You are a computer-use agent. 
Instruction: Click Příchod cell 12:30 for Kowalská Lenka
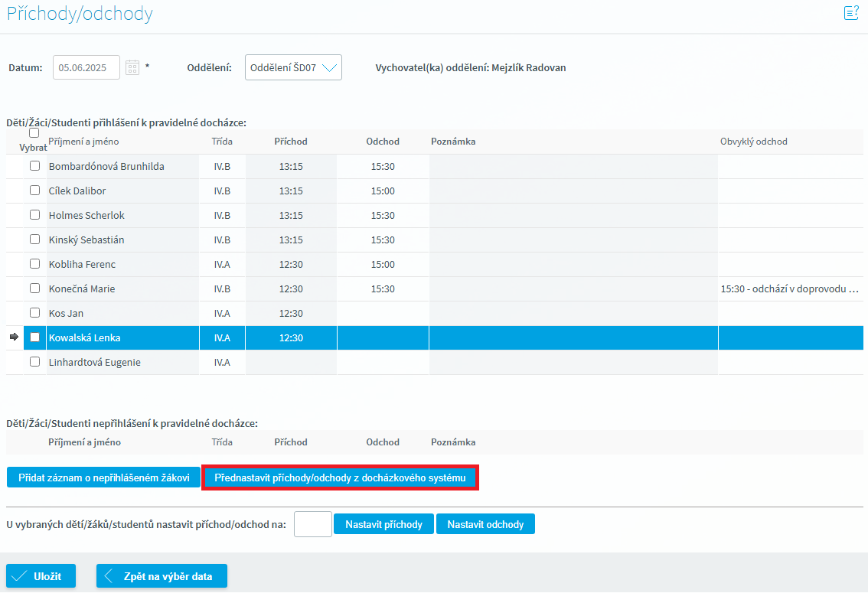point(291,337)
